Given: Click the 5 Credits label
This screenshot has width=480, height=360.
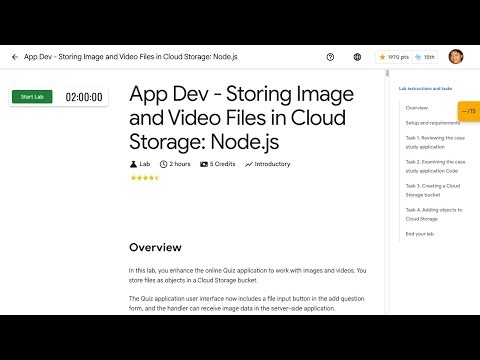Looking at the screenshot, I should coord(222,164).
